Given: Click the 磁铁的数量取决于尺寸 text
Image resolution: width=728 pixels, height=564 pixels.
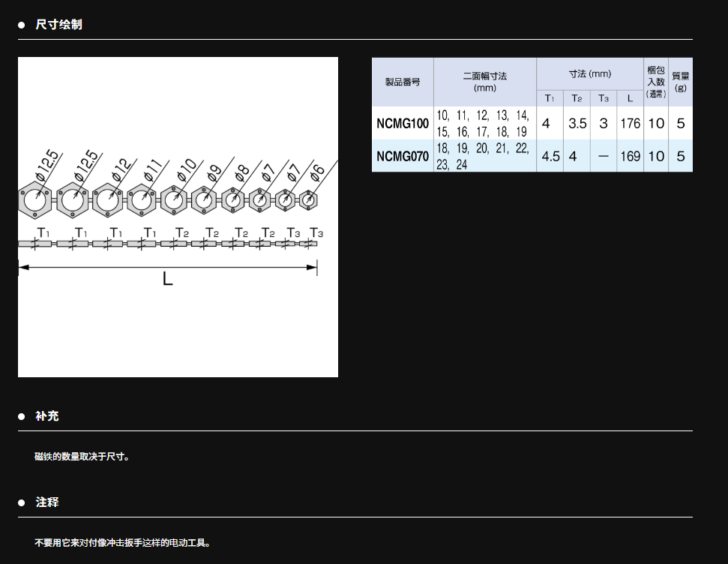Looking at the screenshot, I should point(82,456).
